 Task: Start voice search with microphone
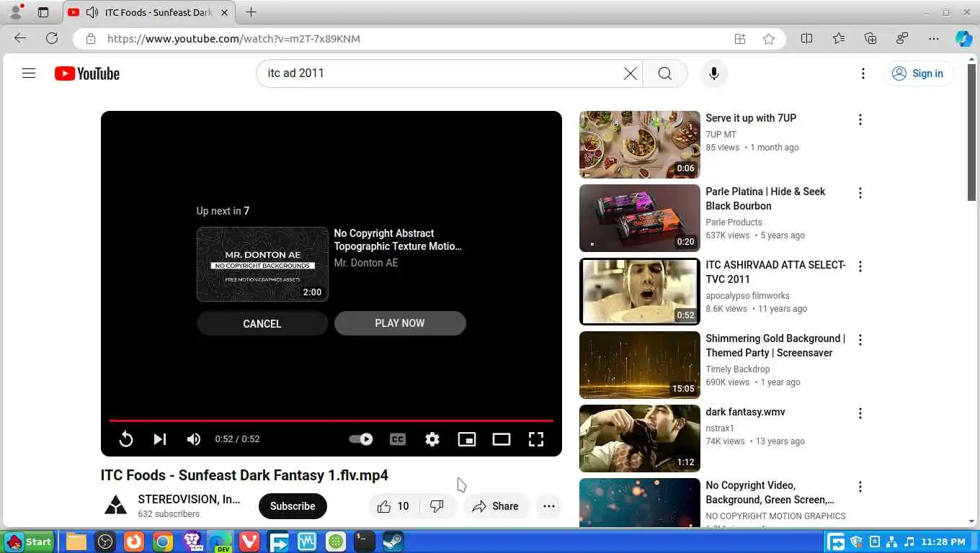(x=713, y=73)
